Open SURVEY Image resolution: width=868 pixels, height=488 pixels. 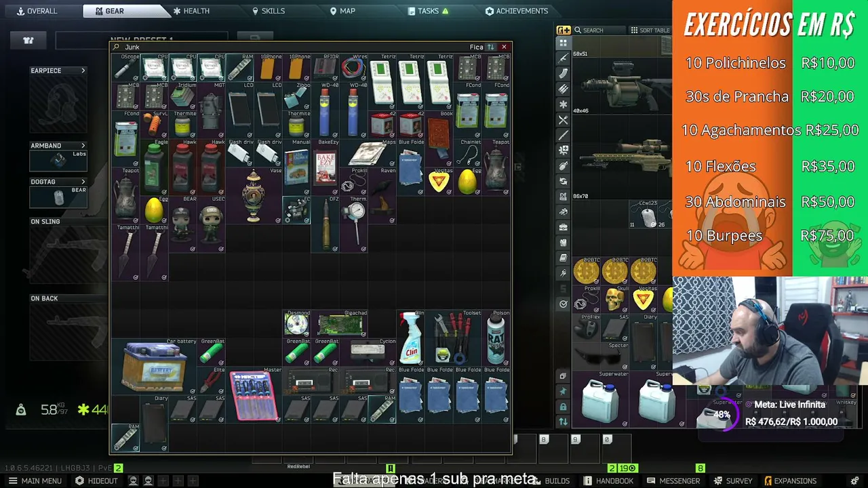(733, 481)
